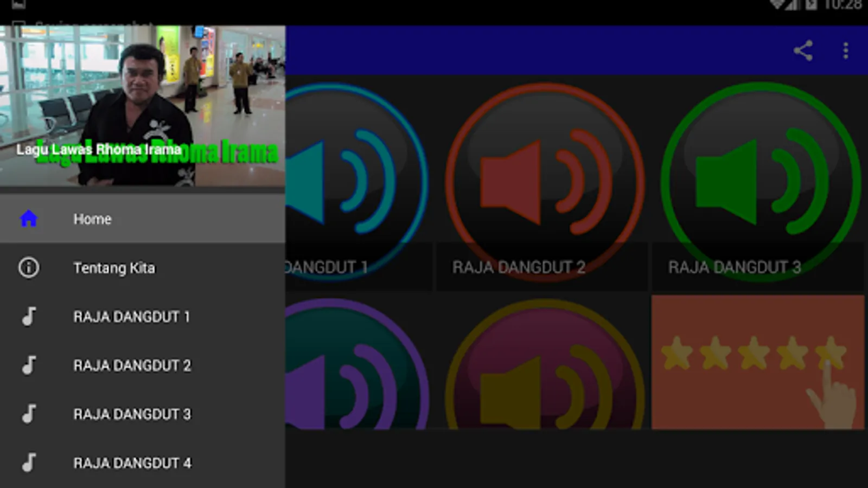Check the clock in the status bar
Viewport: 868px width, 488px height.
point(843,5)
